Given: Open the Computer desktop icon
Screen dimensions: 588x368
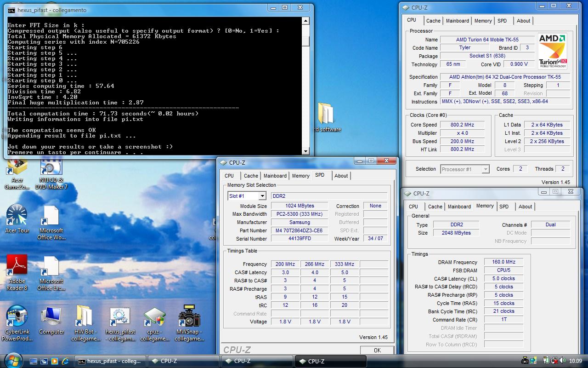Looking at the screenshot, I should tap(51, 320).
